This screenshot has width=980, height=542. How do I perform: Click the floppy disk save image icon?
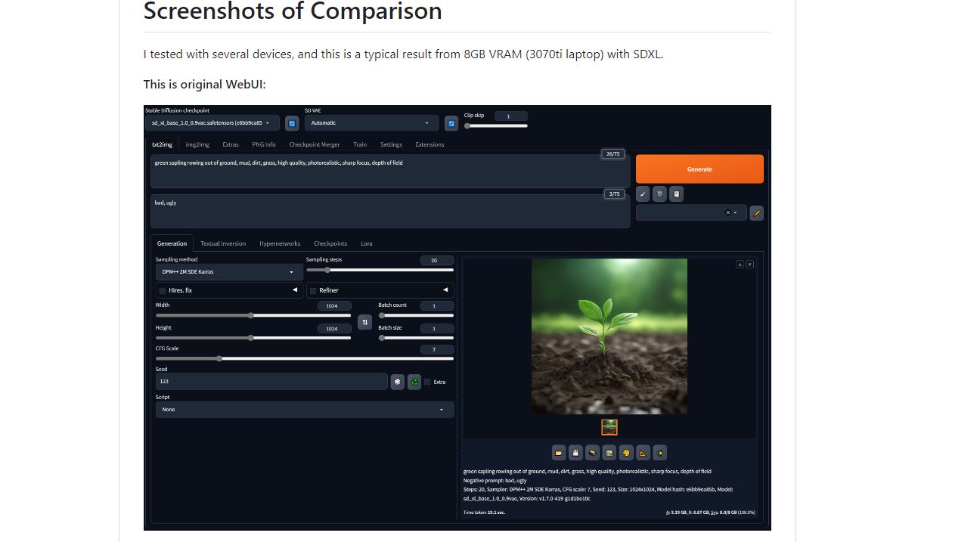click(575, 453)
